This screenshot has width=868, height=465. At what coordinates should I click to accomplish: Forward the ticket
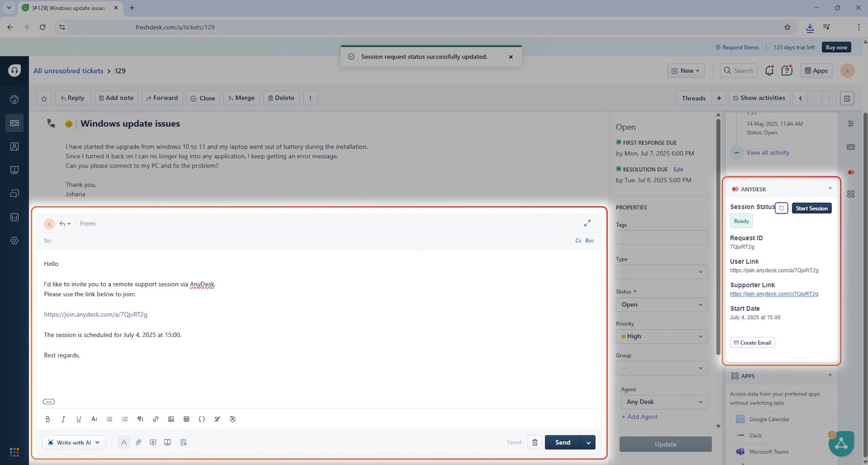[x=162, y=98]
